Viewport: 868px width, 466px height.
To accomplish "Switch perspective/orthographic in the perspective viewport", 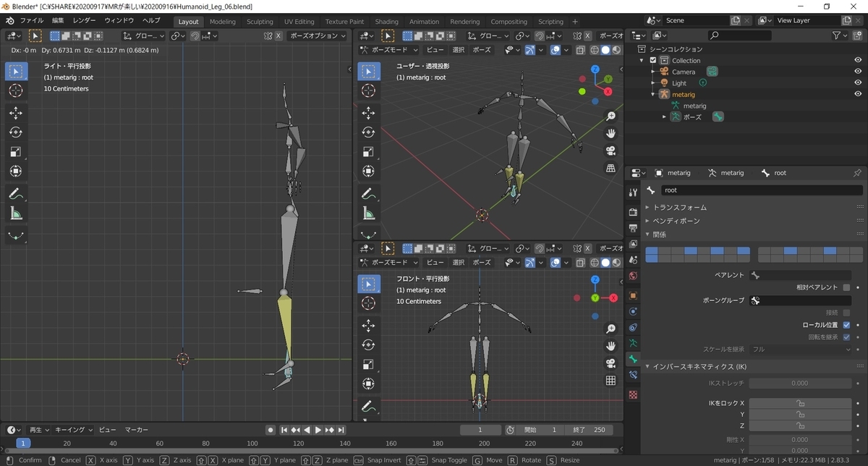I will (x=611, y=168).
